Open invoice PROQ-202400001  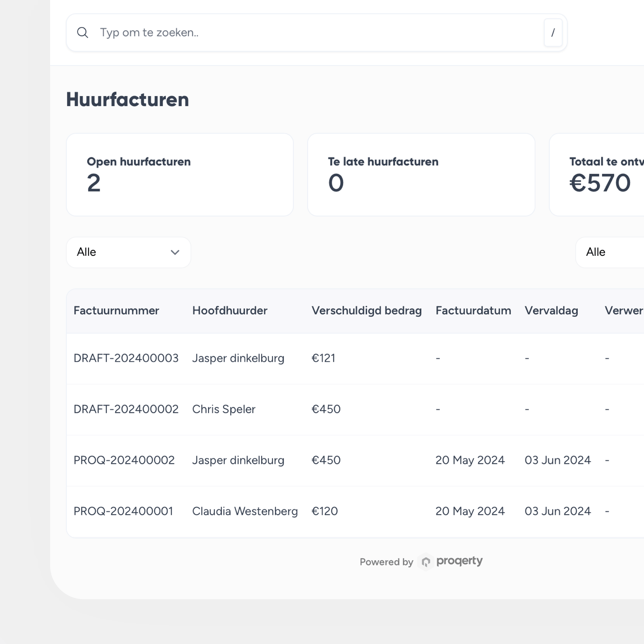point(123,511)
